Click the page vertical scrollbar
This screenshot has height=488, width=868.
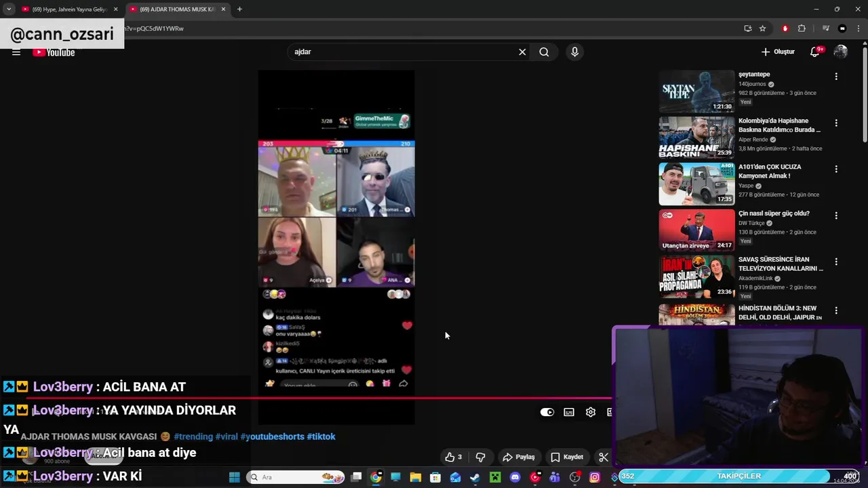tap(865, 95)
